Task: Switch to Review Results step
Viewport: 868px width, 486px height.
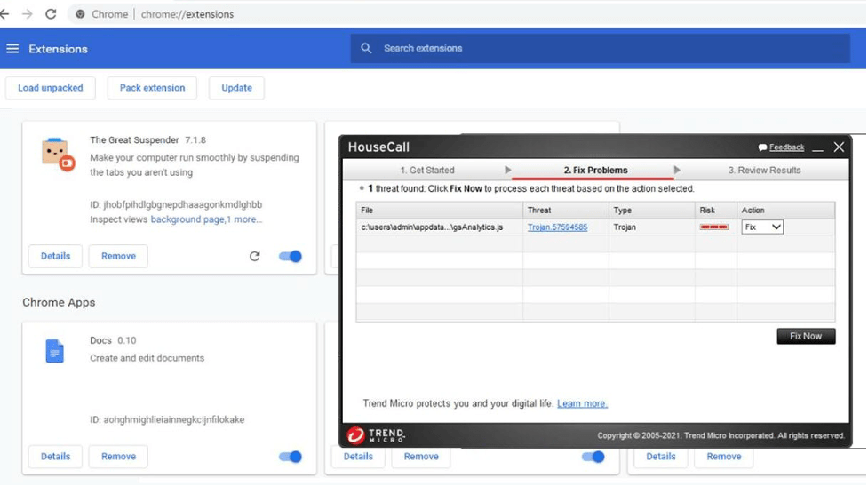Action: pyautogui.click(x=764, y=171)
